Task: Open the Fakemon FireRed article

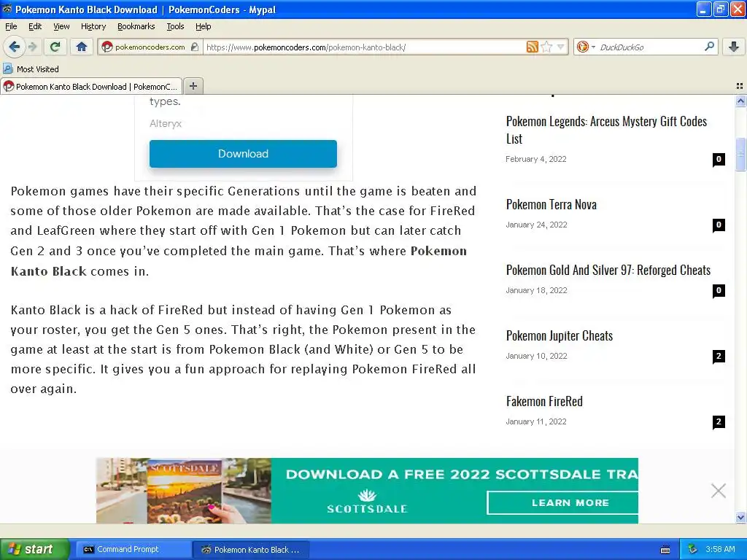Action: [544, 402]
